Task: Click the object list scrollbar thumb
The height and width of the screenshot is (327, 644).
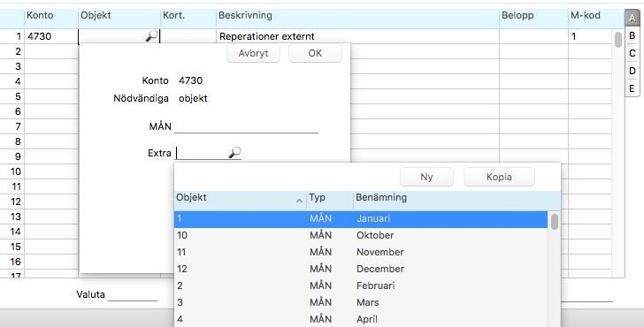Action: tap(555, 222)
